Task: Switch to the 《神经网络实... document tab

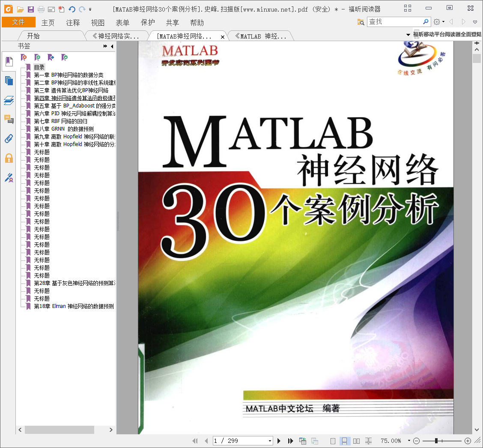Action: click(116, 36)
